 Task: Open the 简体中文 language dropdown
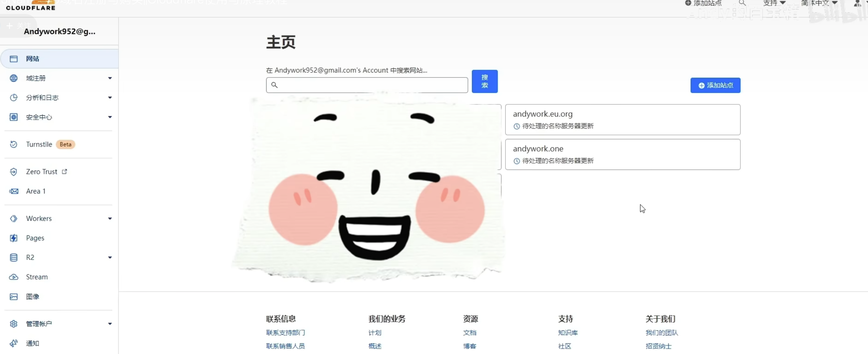[819, 3]
